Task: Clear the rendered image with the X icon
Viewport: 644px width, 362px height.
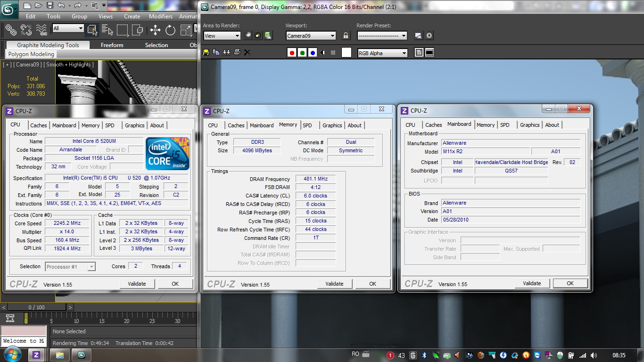Action: point(247,52)
